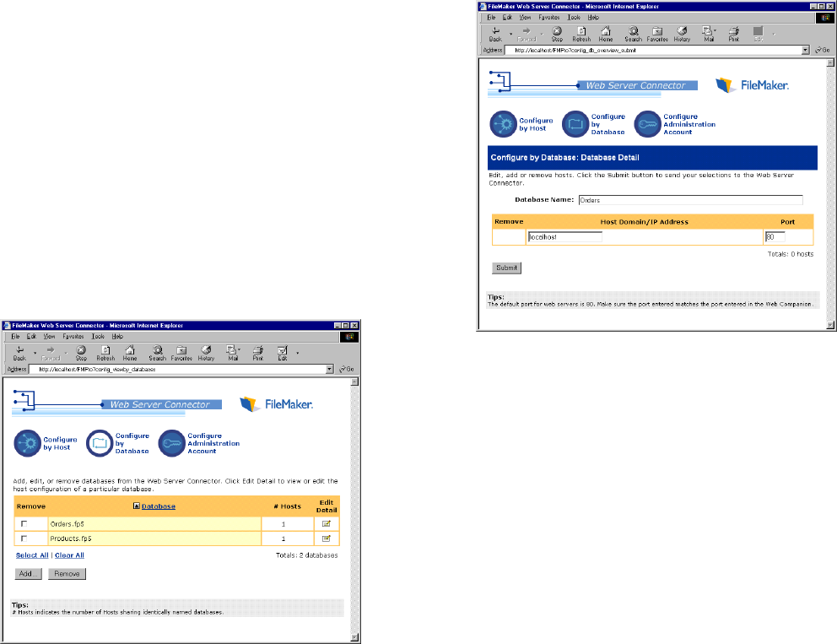Click Edit toolbar icon in database list window
The width and height of the screenshot is (837, 644).
283,353
